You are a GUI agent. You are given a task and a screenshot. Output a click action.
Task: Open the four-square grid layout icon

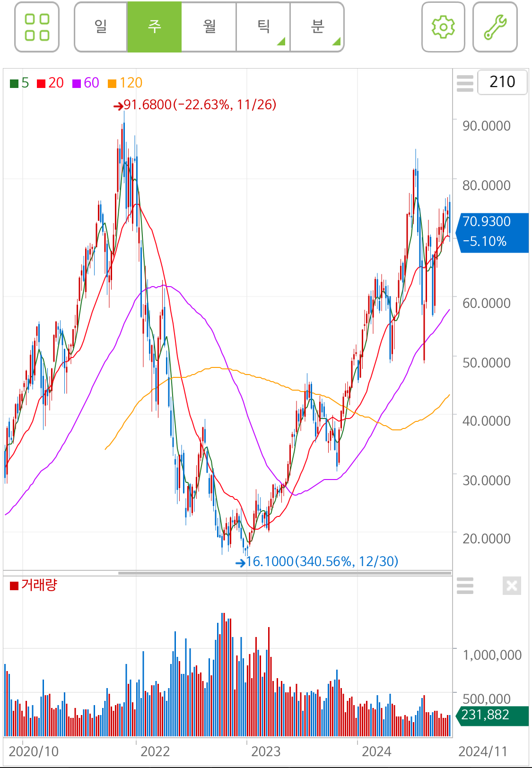click(37, 27)
